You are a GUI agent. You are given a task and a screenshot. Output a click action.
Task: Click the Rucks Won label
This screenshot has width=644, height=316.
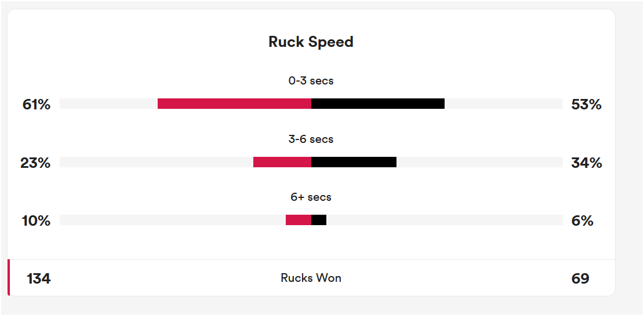pos(311,278)
